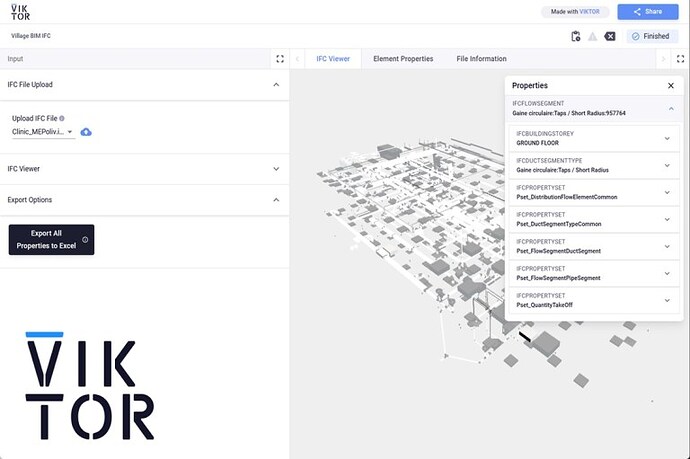The height and width of the screenshot is (459, 690).
Task: Switch to the IFC Viewer tab
Action: click(333, 59)
